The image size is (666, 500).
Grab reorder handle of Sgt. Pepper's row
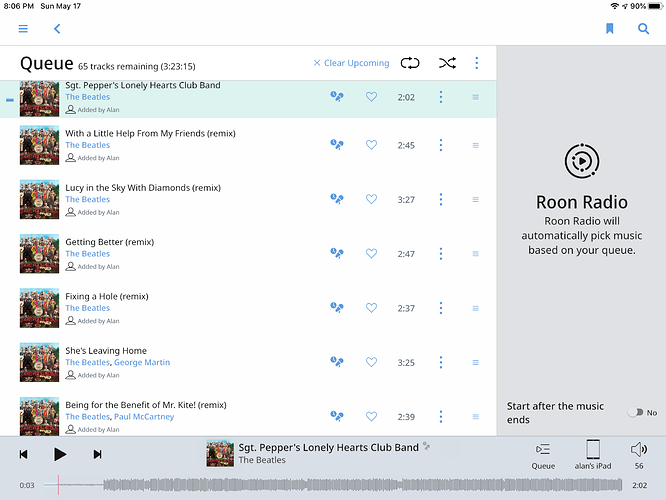(x=476, y=97)
